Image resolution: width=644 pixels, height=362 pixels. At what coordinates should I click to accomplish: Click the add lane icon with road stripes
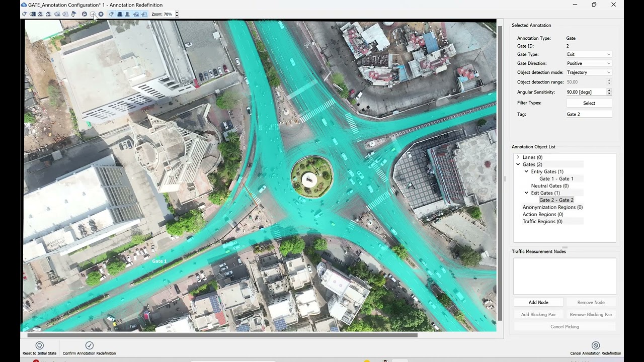(33, 14)
